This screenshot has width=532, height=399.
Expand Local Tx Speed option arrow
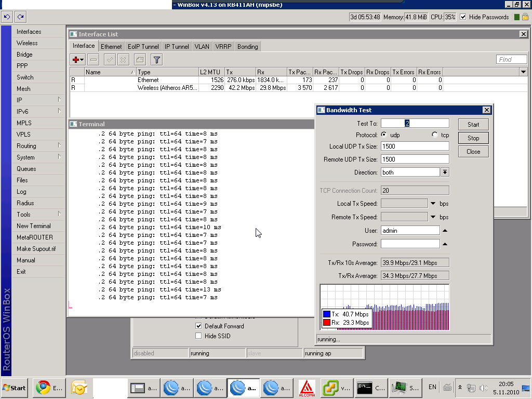pos(433,204)
